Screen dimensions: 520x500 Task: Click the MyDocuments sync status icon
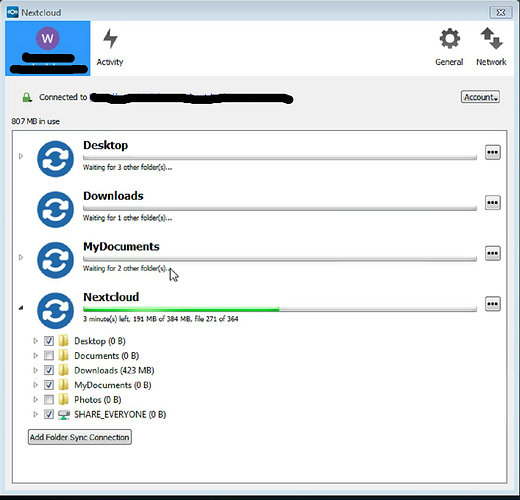(x=55, y=260)
